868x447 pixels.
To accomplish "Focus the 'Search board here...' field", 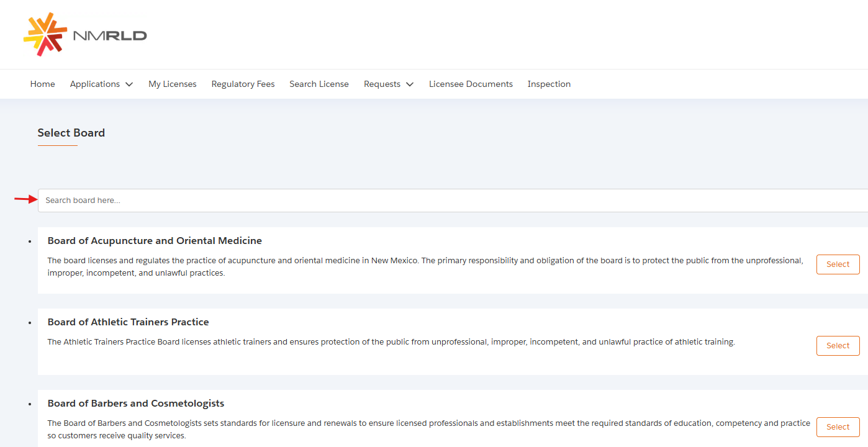I will 435,201.
